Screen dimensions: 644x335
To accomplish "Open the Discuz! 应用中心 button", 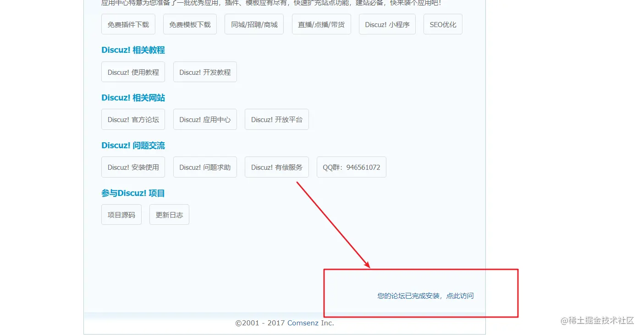I will [x=205, y=119].
